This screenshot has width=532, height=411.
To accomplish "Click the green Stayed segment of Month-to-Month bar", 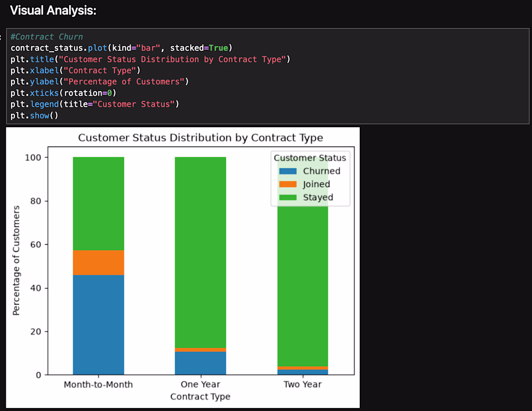I will point(98,204).
